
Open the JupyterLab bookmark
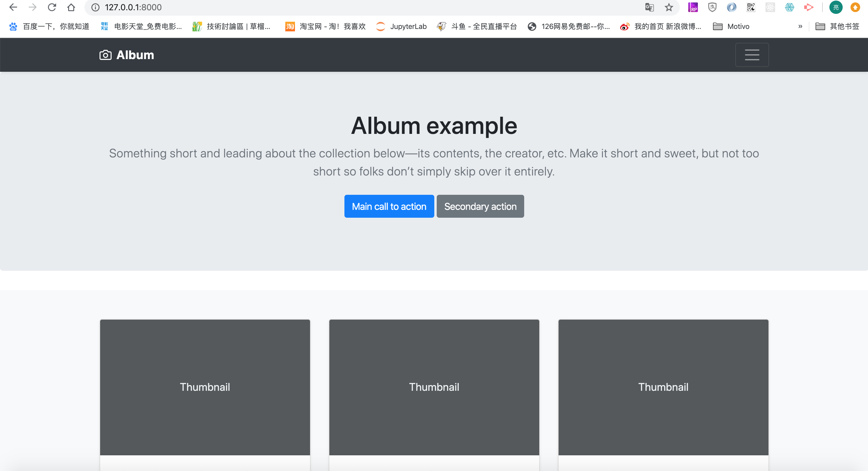click(401, 26)
